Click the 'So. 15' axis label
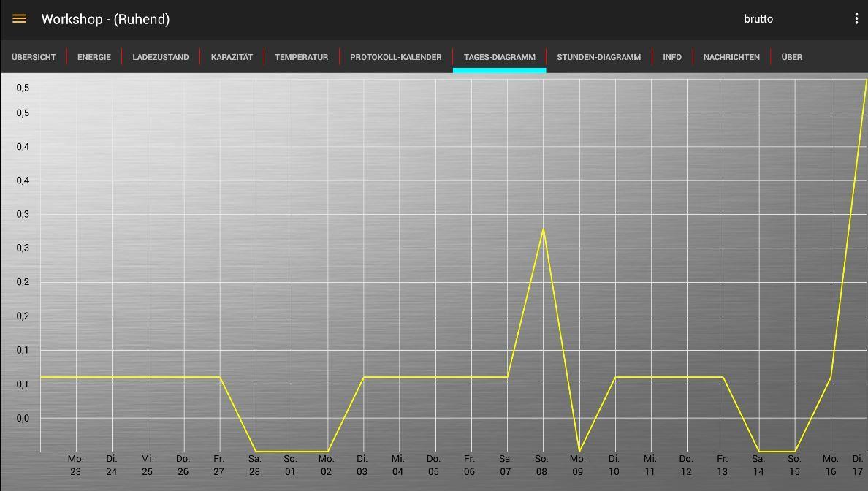The image size is (868, 491). (x=794, y=465)
